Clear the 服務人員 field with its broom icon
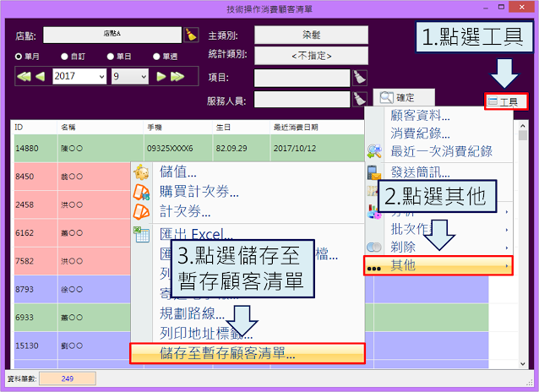 pos(360,100)
